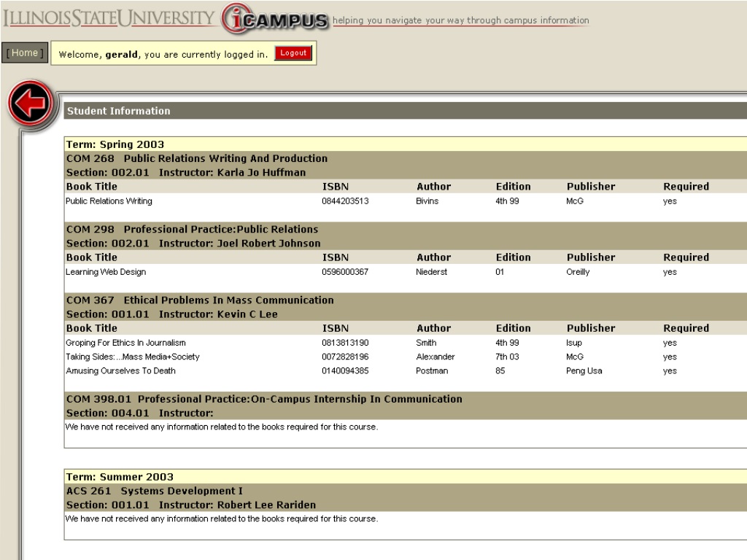Click publisher Peng Usa

[584, 371]
